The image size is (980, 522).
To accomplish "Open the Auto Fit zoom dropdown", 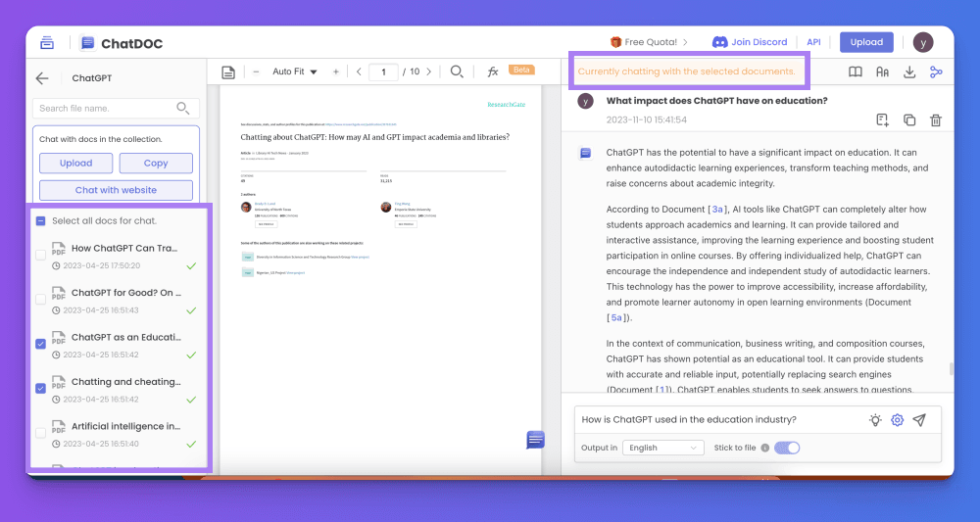I will [x=295, y=71].
